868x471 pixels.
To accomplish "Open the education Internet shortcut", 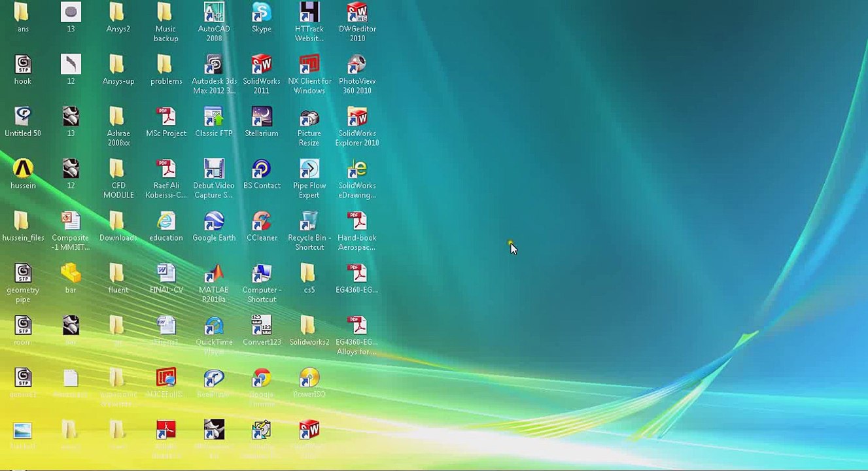I will [x=166, y=222].
